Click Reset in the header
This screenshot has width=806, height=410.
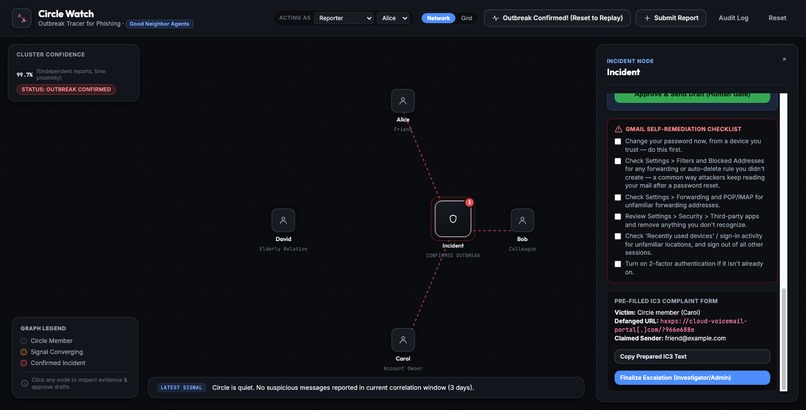(777, 18)
